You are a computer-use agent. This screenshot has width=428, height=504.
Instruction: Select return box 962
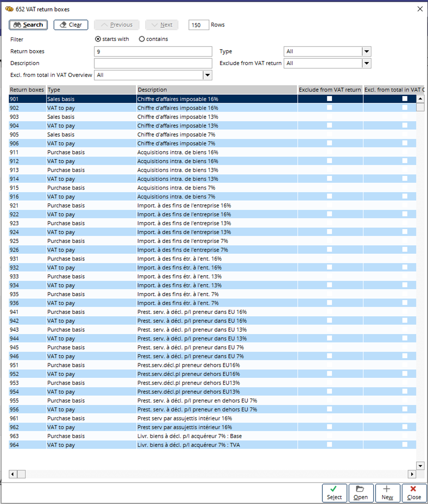(x=213, y=427)
